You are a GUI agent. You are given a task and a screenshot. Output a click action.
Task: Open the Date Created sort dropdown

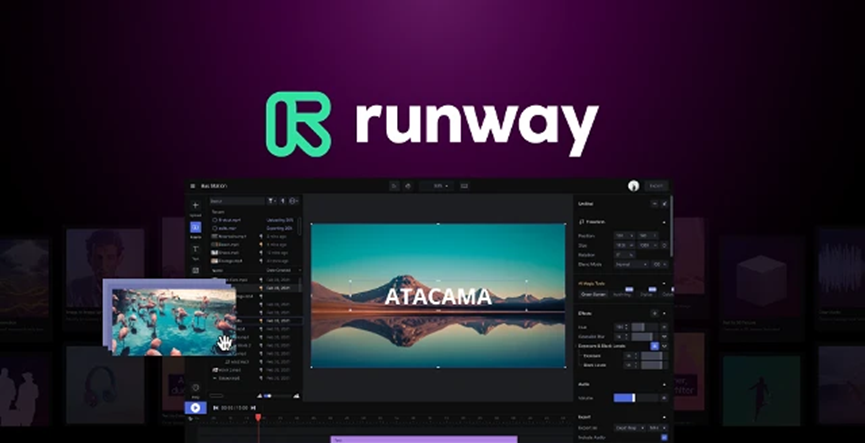[x=284, y=270]
